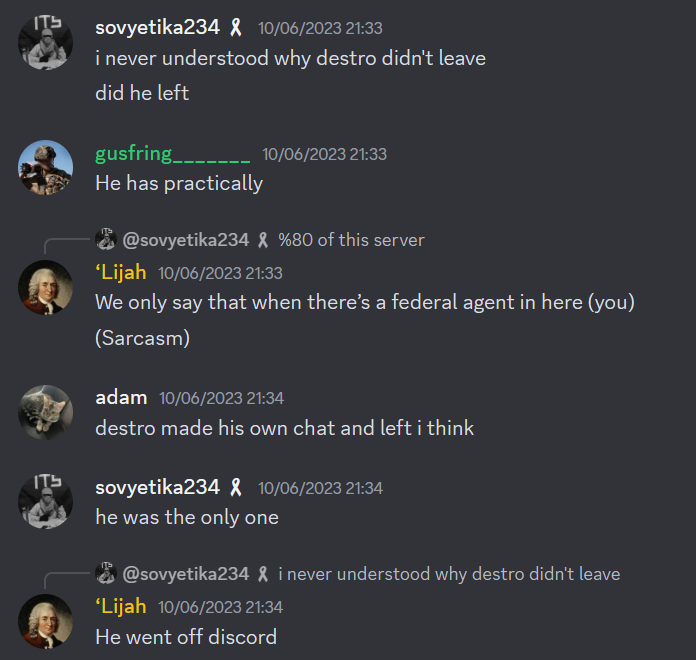
Task: Click the ribbon badge next to first sovyetika234 name
Action: (x=236, y=28)
